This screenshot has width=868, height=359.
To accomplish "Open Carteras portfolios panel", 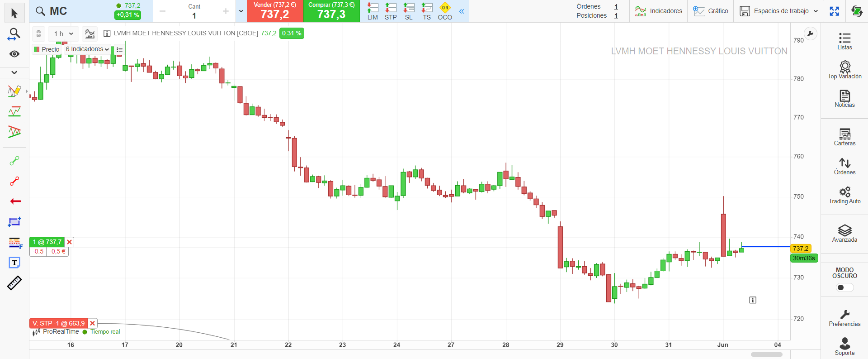I will pyautogui.click(x=844, y=137).
